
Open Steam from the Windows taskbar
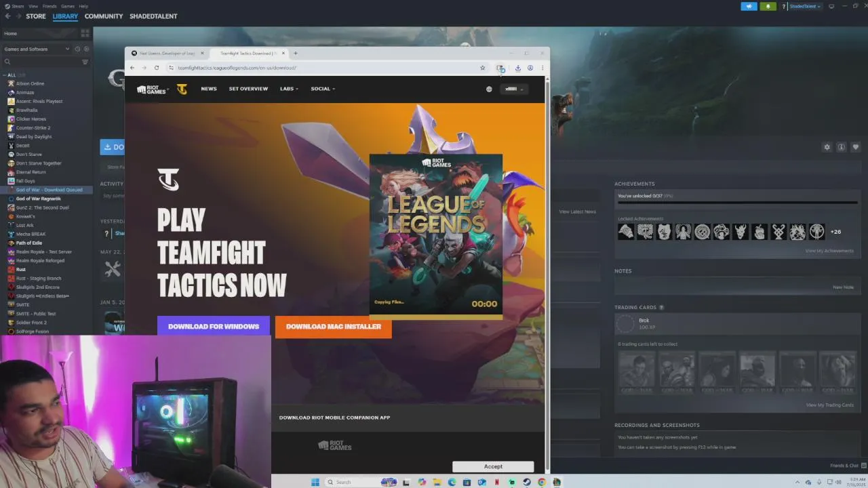click(x=526, y=482)
